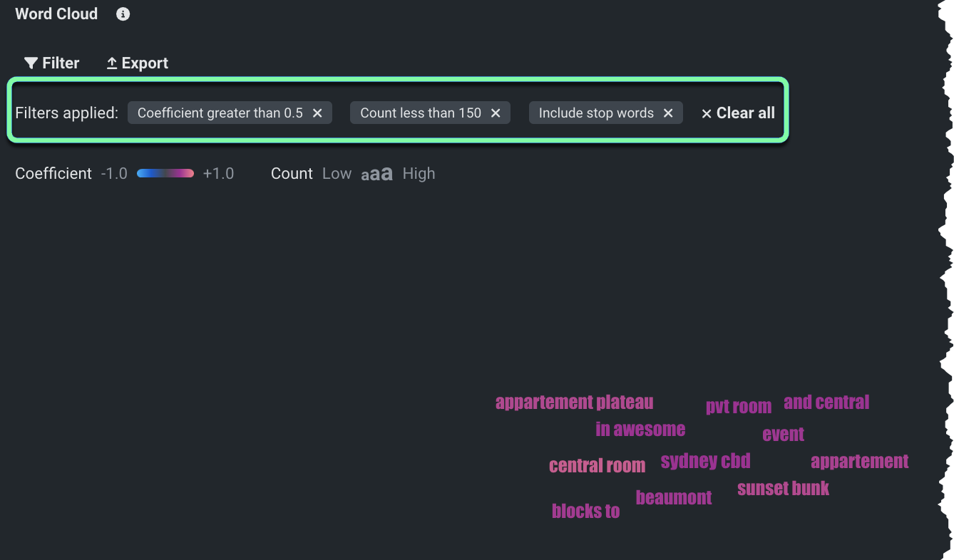The width and height of the screenshot is (954, 560).
Task: Click the word 'event'
Action: [783, 435]
